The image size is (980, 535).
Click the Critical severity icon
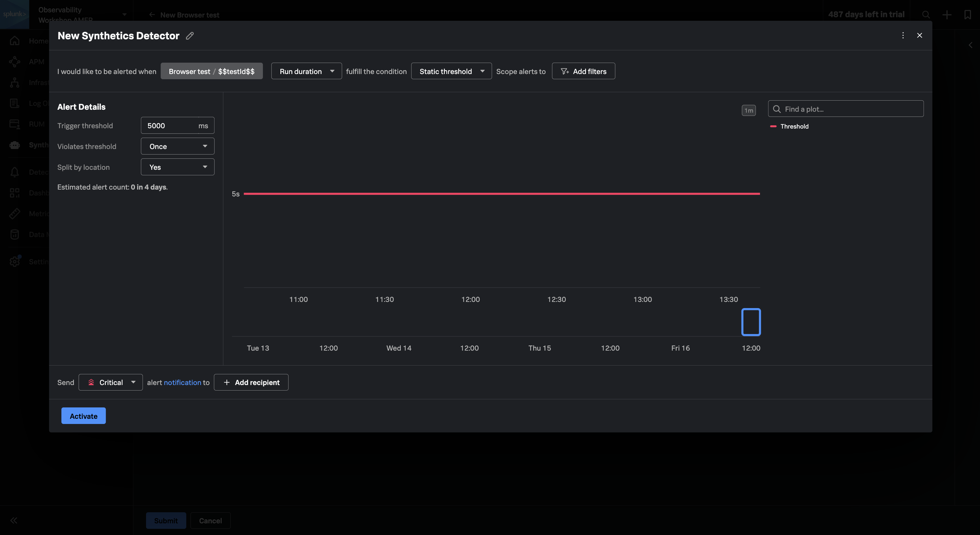[91, 382]
